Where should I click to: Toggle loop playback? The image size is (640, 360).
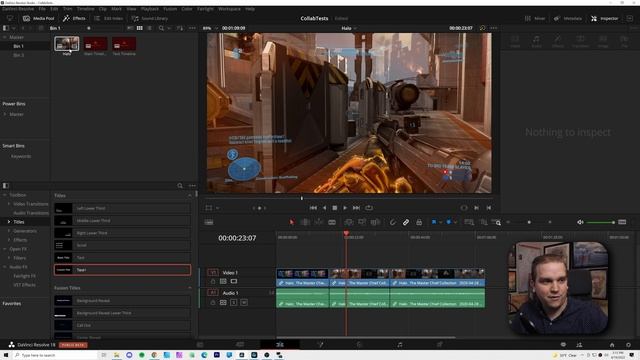click(369, 208)
